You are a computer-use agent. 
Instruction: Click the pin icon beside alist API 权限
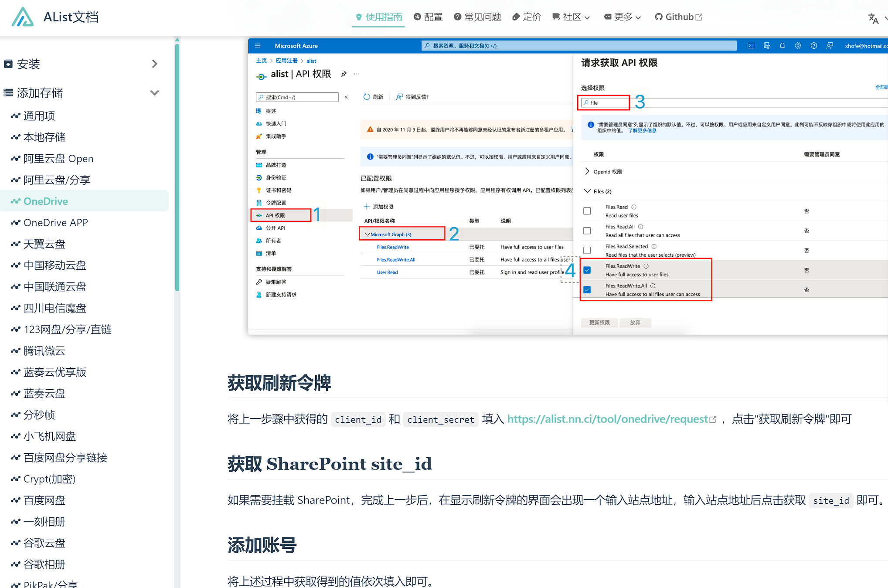(x=344, y=74)
